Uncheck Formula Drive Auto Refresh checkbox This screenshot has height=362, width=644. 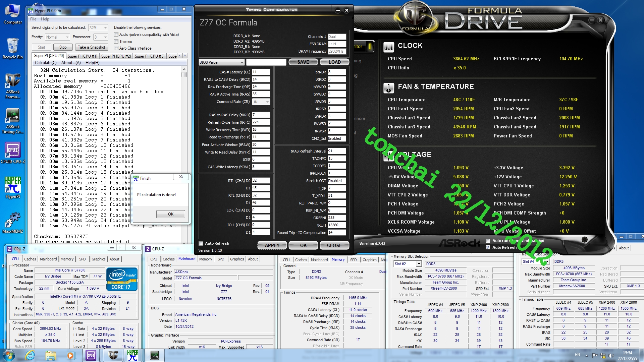click(488, 247)
